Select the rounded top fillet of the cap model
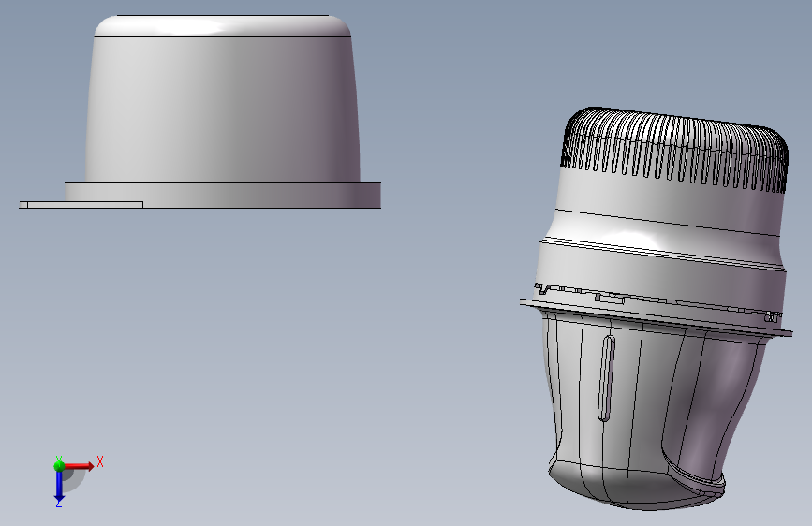Viewport: 812px width, 526px height. (x=223, y=25)
